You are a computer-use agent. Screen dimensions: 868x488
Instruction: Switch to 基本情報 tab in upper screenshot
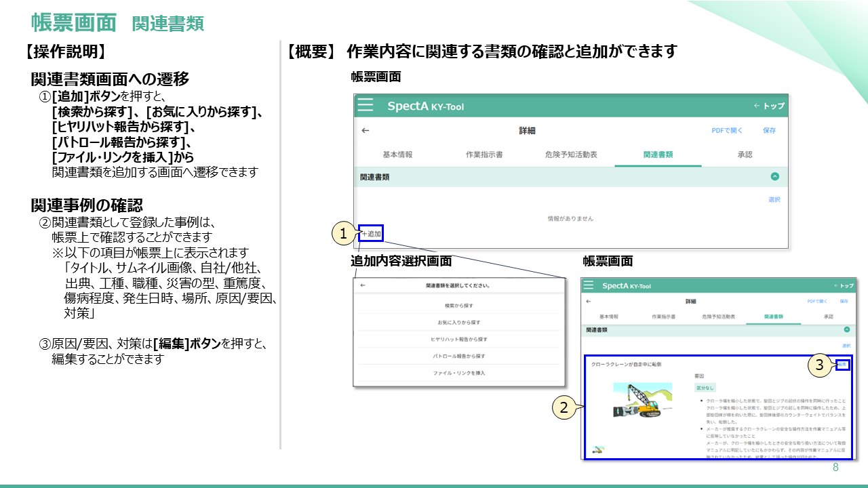pos(397,155)
